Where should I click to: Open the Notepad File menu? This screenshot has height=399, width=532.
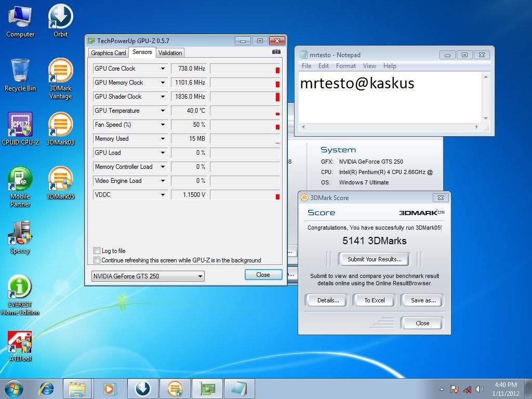pyautogui.click(x=307, y=66)
